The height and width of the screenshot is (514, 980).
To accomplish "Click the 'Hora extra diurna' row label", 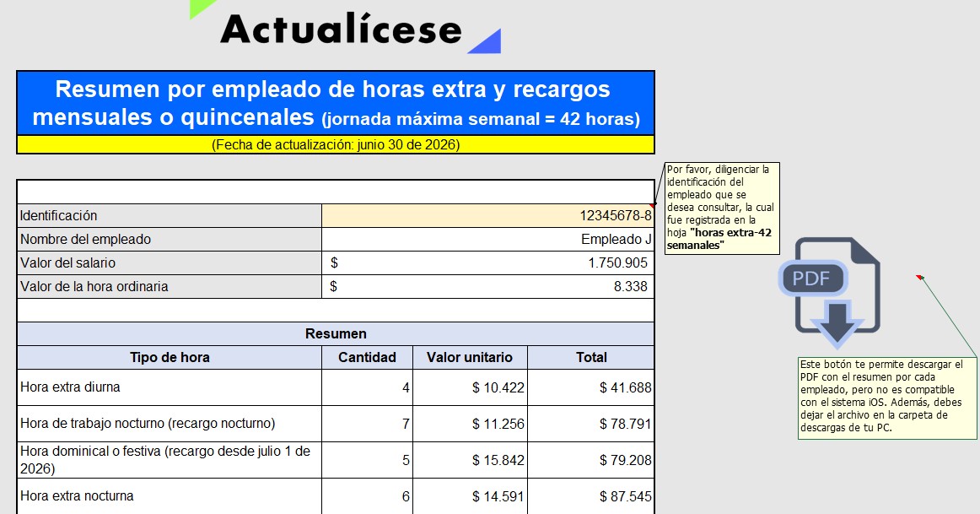I will 170,387.
